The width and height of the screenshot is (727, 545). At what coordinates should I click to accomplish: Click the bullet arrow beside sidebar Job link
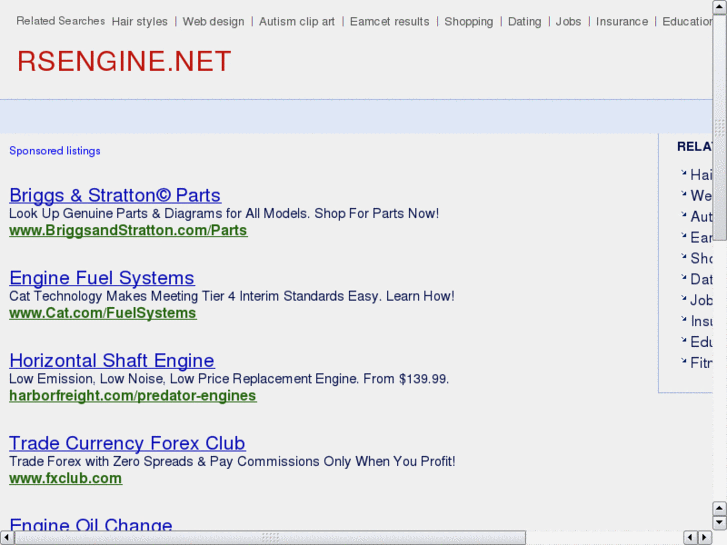coord(683,298)
